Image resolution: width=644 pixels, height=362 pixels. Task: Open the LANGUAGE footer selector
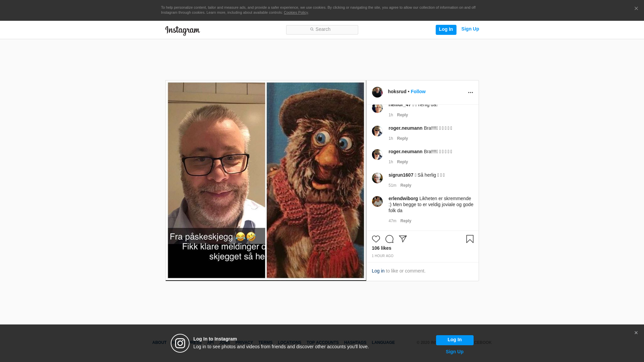[x=383, y=343]
